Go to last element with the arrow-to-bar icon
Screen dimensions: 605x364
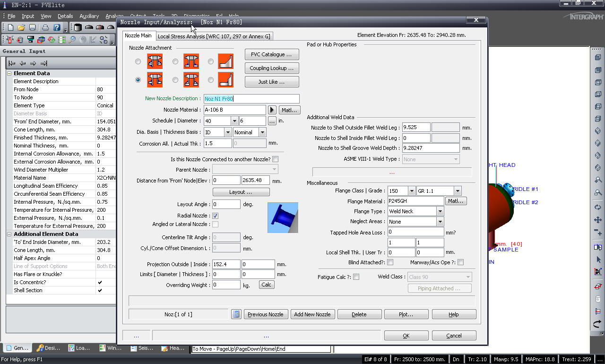pos(44,63)
